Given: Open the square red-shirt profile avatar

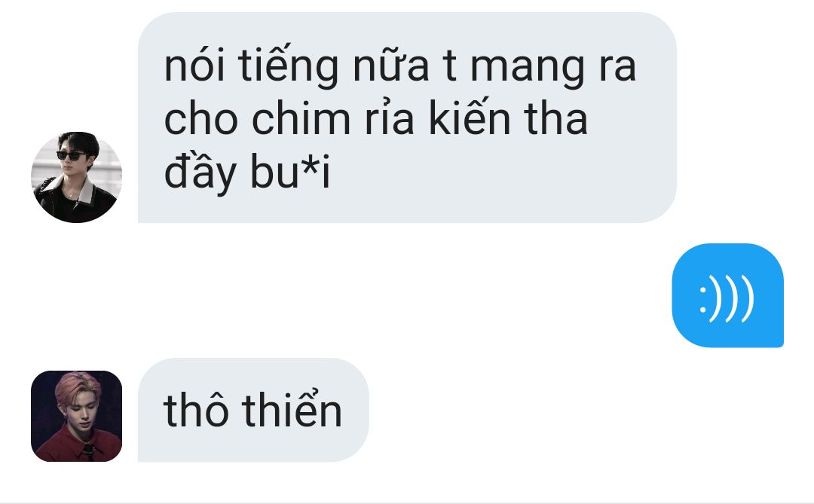Looking at the screenshot, I should coord(76,416).
